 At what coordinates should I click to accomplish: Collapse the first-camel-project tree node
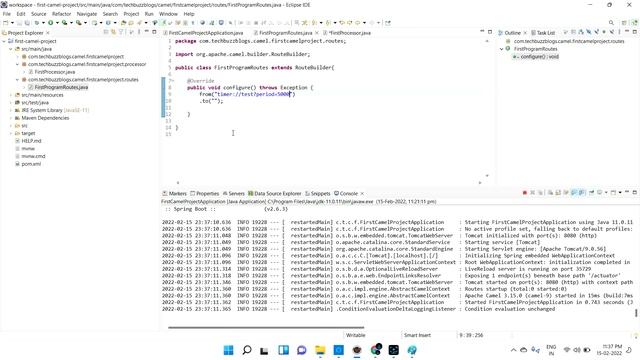pyautogui.click(x=4, y=41)
